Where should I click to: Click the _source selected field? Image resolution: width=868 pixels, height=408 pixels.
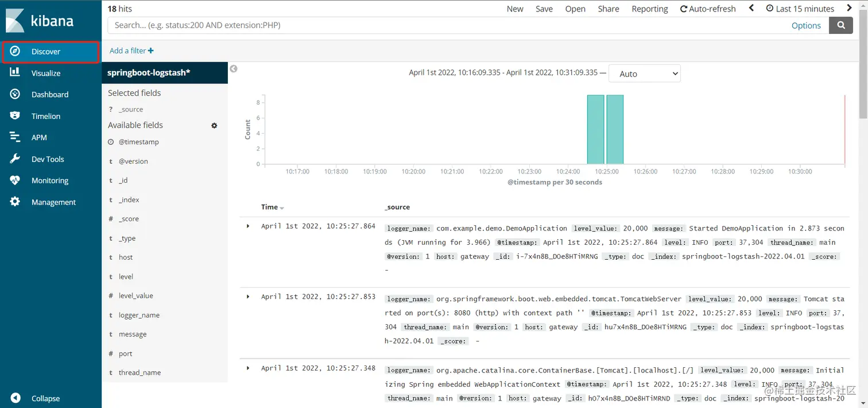131,109
